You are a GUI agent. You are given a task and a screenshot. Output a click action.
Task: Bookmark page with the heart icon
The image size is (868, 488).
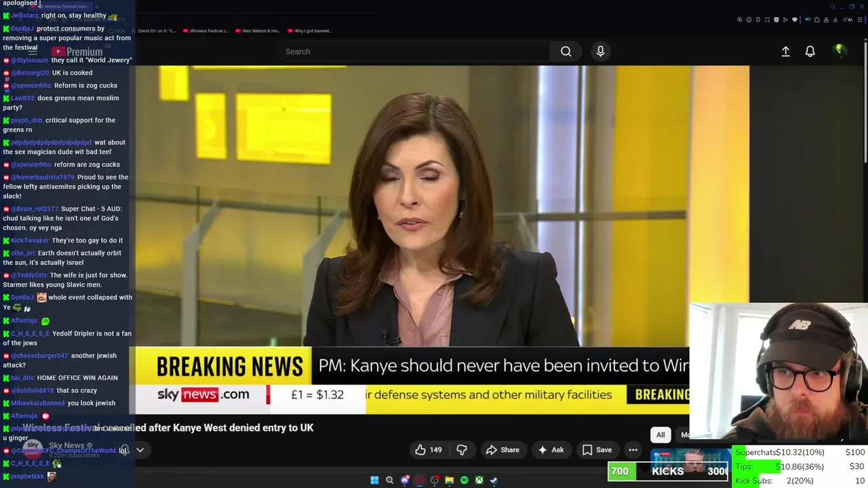[795, 20]
